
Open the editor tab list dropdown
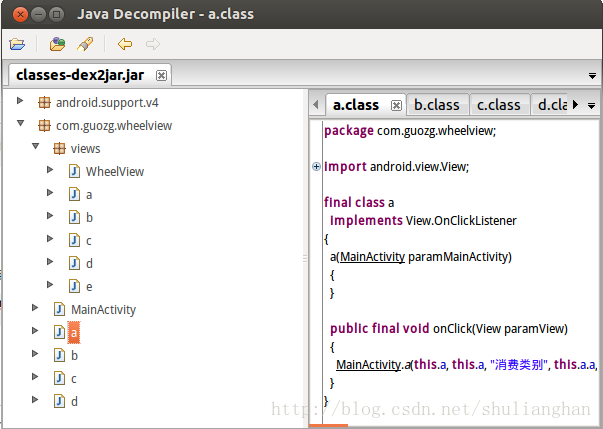click(592, 105)
